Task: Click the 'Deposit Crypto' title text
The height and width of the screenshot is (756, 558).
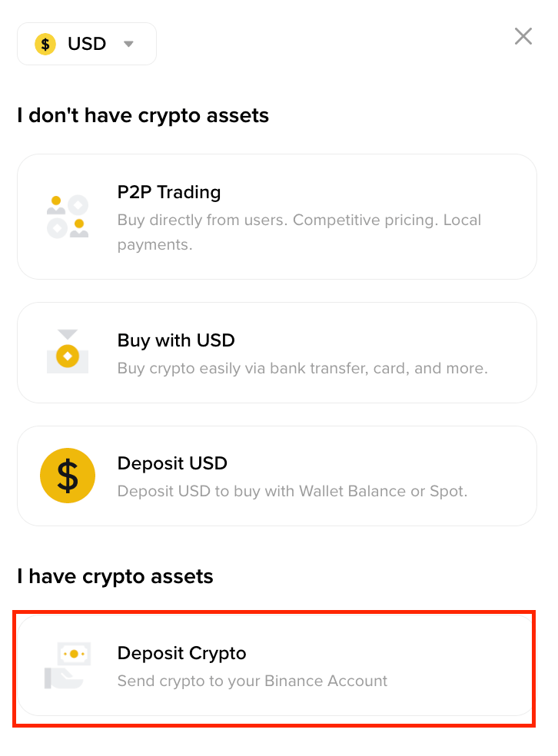Action: click(x=182, y=653)
